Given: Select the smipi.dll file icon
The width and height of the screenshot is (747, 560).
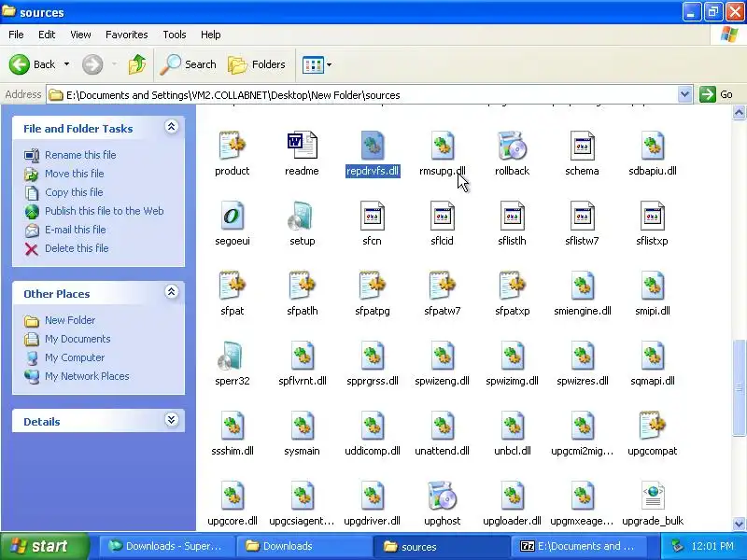Looking at the screenshot, I should (652, 286).
